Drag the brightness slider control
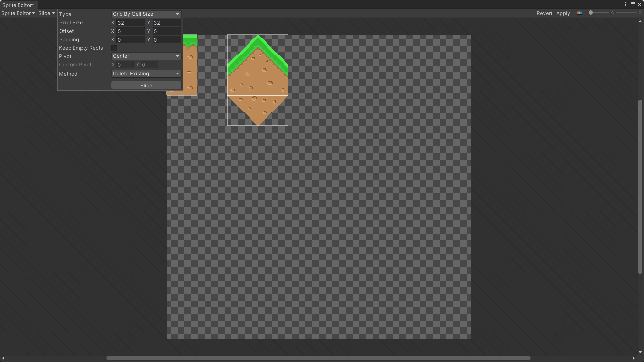This screenshot has height=362, width=644. pos(590,13)
